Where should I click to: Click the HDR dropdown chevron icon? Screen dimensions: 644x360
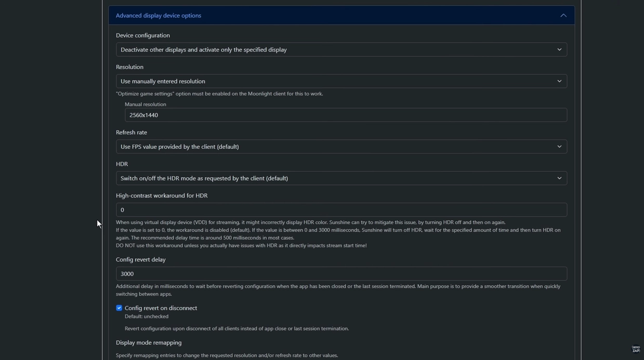click(x=559, y=178)
